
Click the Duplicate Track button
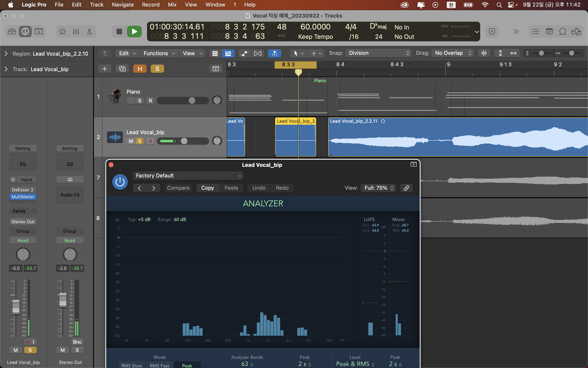point(122,69)
